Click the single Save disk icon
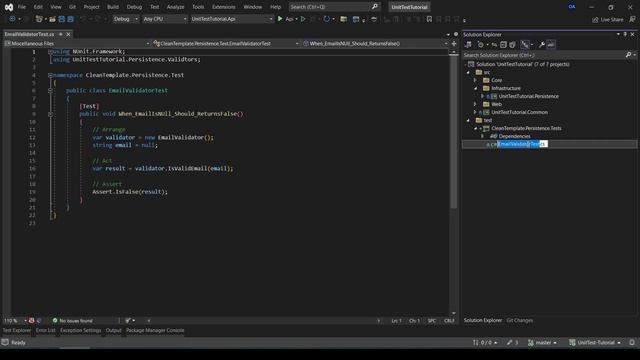Viewport: 640px width, 360px height. click(x=62, y=19)
